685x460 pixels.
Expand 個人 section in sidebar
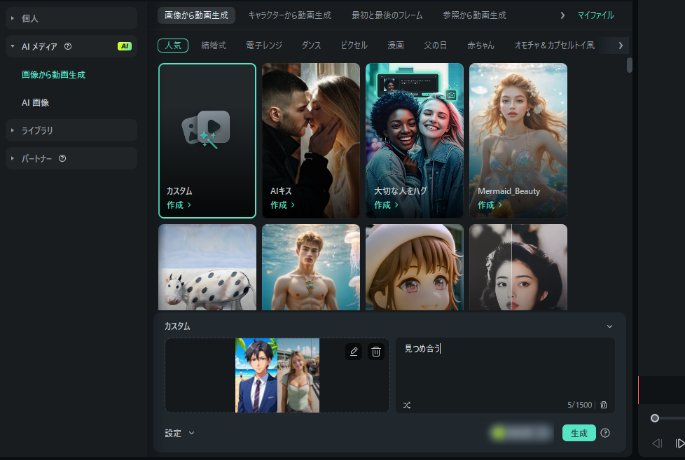tap(12, 18)
